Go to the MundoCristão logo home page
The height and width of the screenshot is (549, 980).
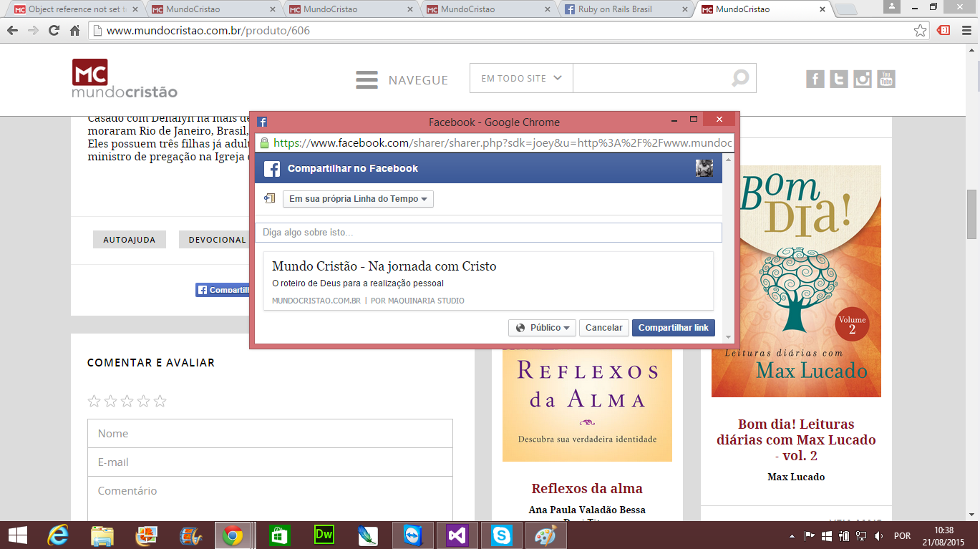point(125,78)
